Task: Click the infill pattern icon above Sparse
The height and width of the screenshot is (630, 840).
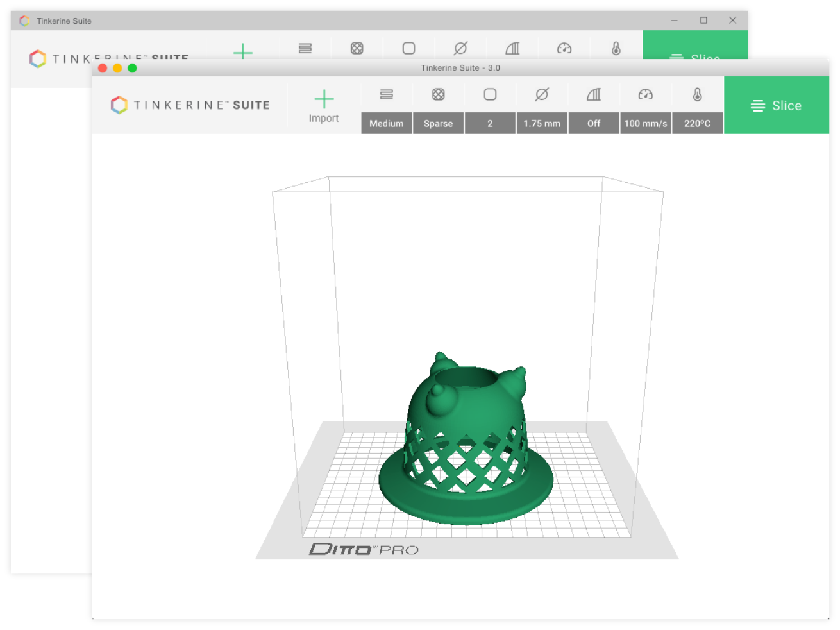Action: coord(438,94)
